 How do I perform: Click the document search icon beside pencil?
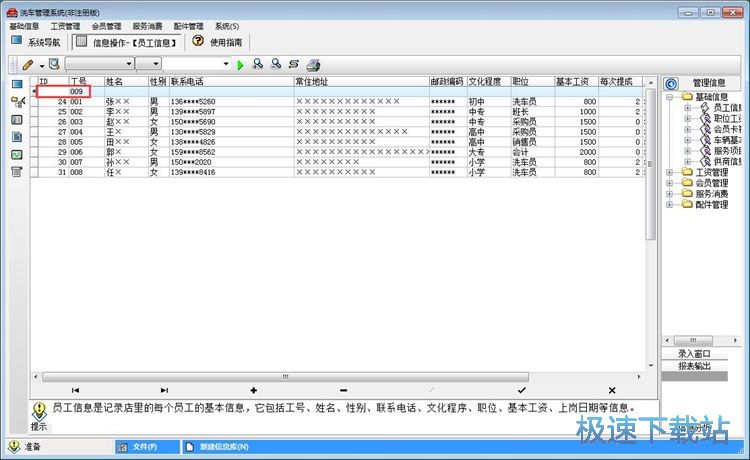pyautogui.click(x=54, y=64)
